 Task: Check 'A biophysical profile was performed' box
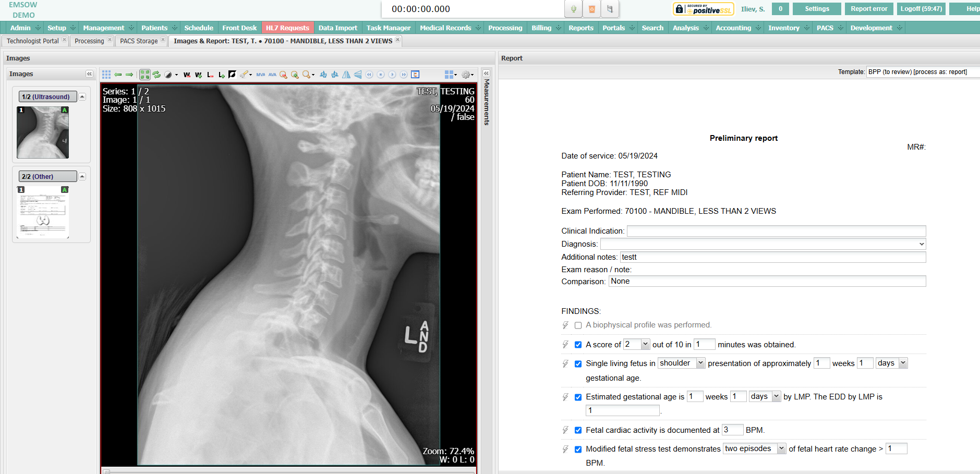(x=578, y=325)
